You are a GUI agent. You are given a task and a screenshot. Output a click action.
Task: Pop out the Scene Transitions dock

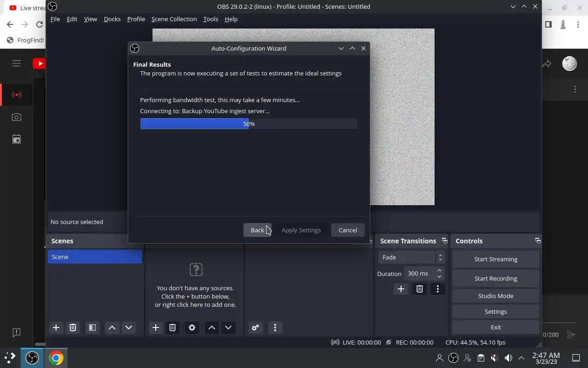(445, 241)
